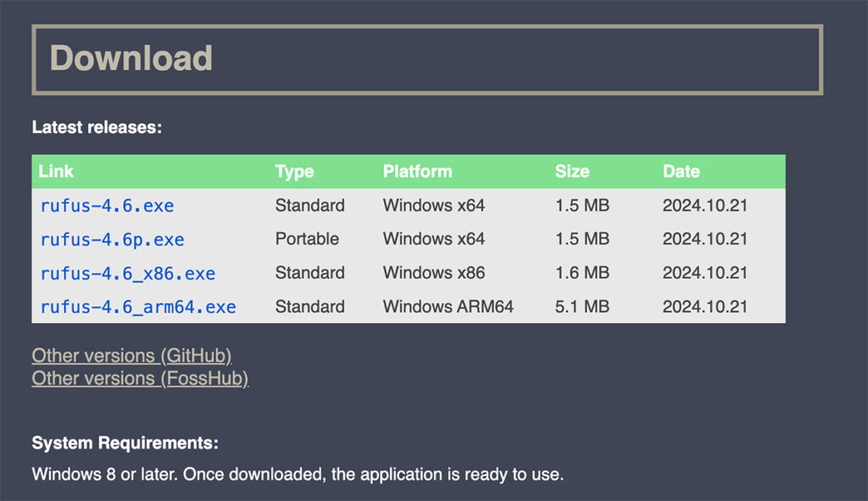The width and height of the screenshot is (868, 501).
Task: Click the Size column header
Action: (572, 171)
